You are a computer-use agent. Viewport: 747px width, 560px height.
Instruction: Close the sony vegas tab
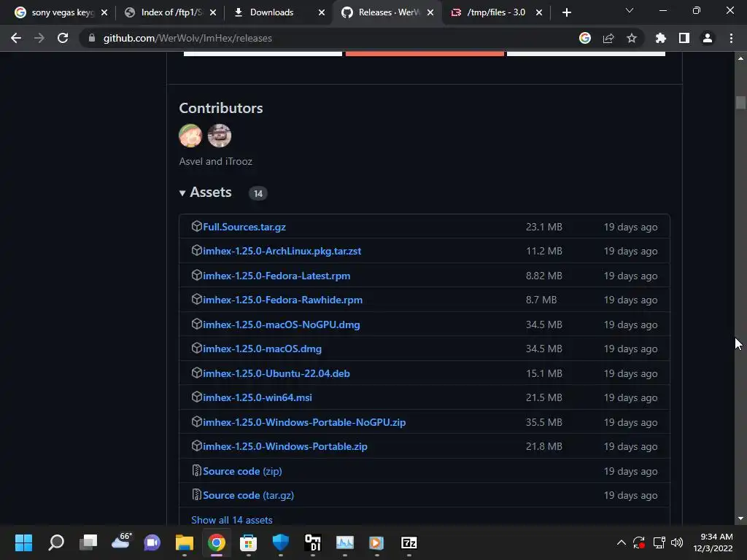(x=104, y=12)
